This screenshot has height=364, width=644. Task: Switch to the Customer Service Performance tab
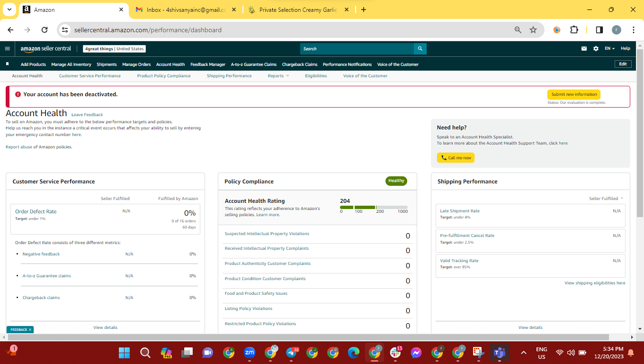90,76
